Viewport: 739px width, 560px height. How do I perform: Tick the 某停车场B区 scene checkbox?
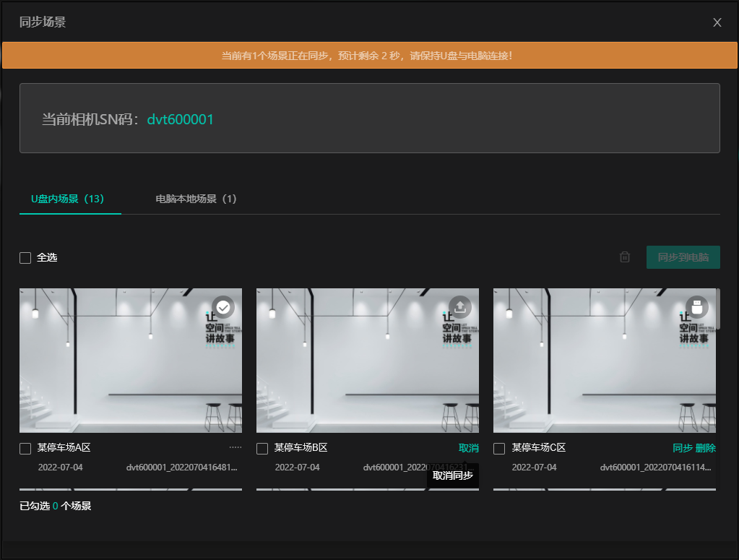pos(262,449)
